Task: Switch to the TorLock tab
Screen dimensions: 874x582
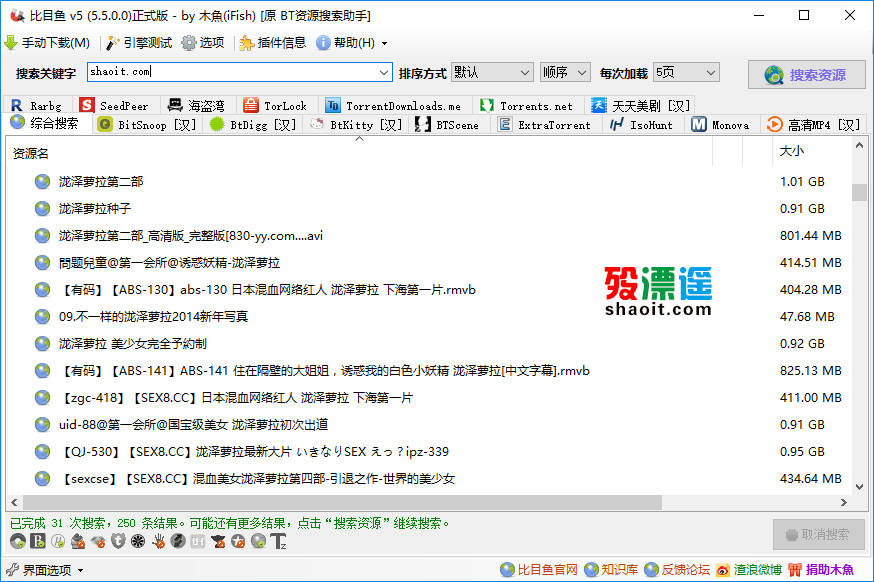Action: coord(276,105)
